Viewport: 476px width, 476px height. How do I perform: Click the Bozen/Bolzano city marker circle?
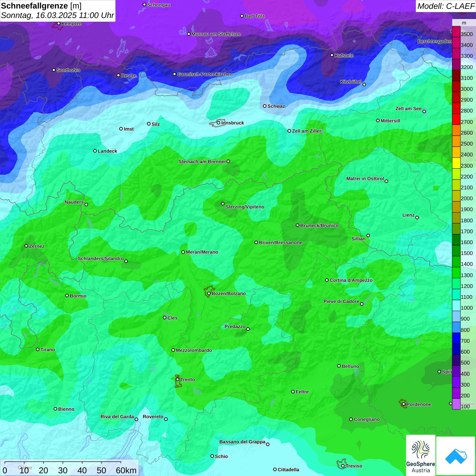[x=209, y=293]
